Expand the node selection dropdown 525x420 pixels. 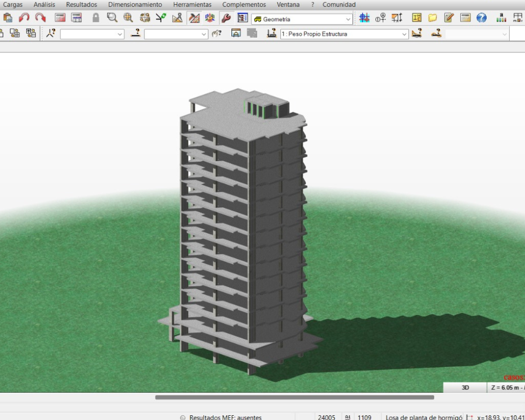point(119,34)
